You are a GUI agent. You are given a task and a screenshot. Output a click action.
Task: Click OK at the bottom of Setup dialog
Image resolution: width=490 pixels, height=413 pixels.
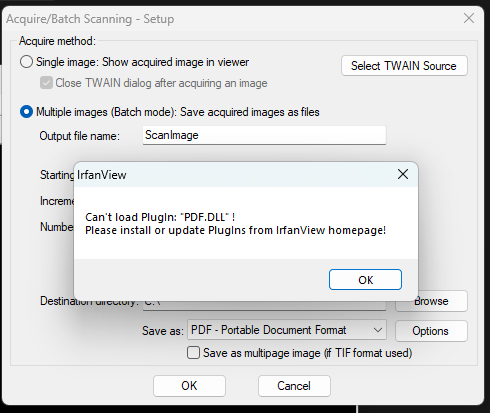189,386
